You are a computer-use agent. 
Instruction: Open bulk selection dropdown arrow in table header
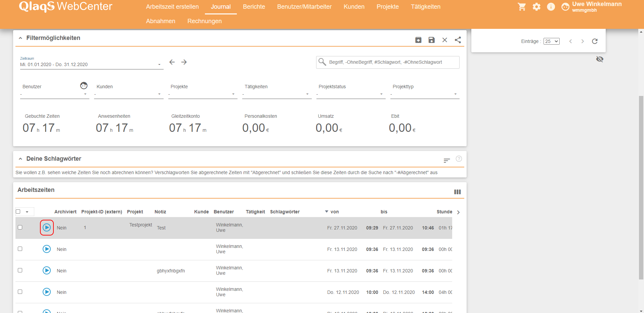pos(27,212)
